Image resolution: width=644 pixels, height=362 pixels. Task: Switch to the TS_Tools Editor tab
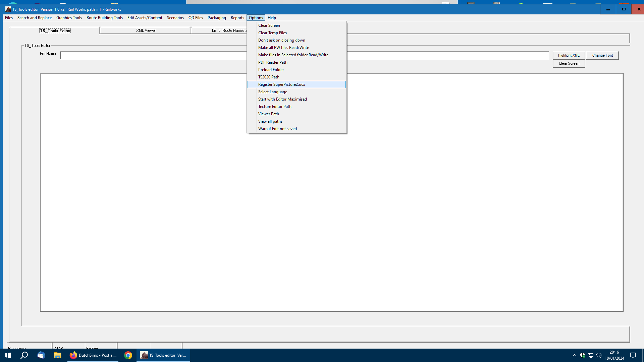point(55,31)
